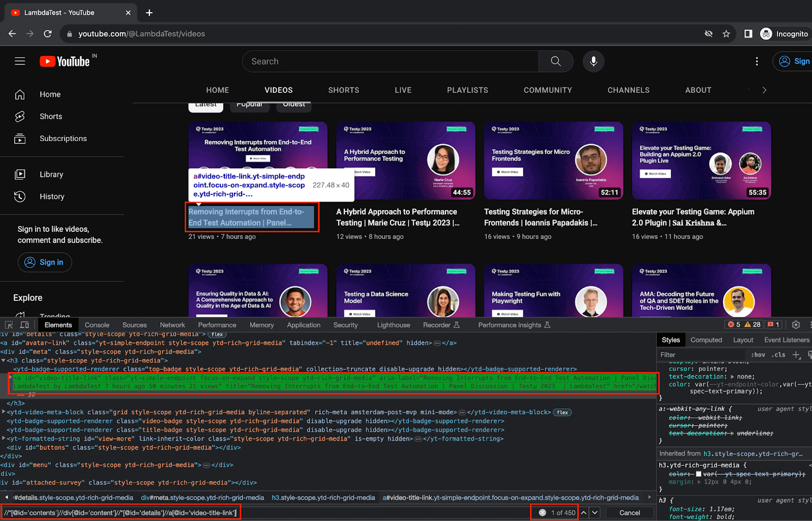Open DevTools settings gear

point(796,325)
